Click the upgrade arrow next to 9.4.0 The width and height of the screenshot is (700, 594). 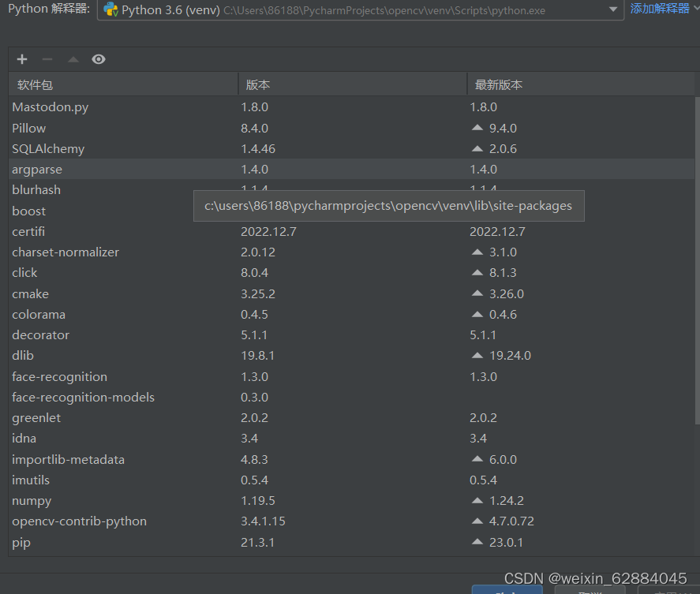pyautogui.click(x=477, y=128)
